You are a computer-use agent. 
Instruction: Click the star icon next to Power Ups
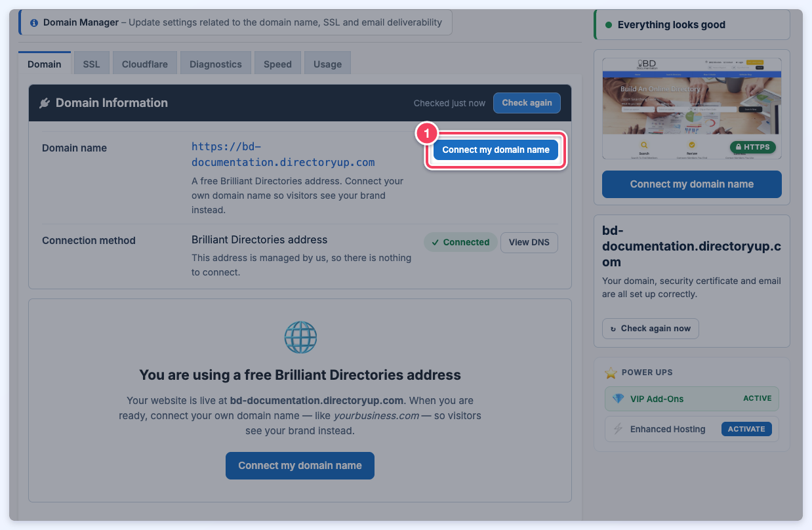click(x=611, y=373)
